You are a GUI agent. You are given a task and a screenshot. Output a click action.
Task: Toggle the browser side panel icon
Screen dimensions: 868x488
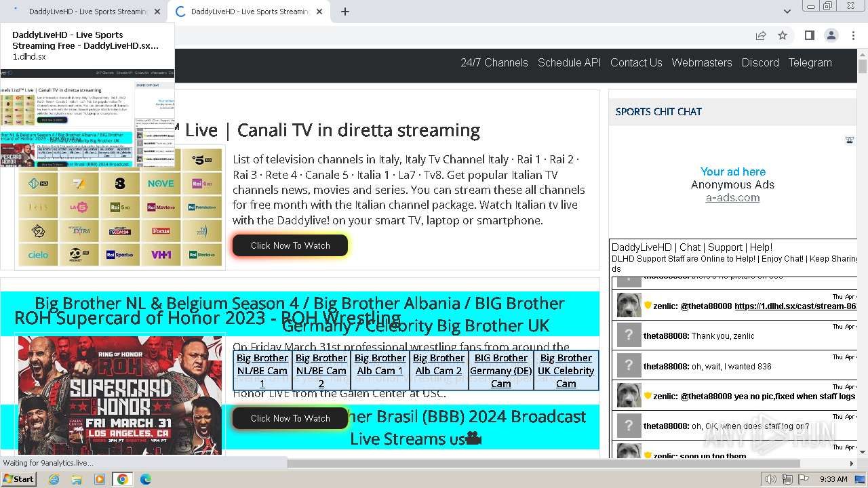(809, 35)
